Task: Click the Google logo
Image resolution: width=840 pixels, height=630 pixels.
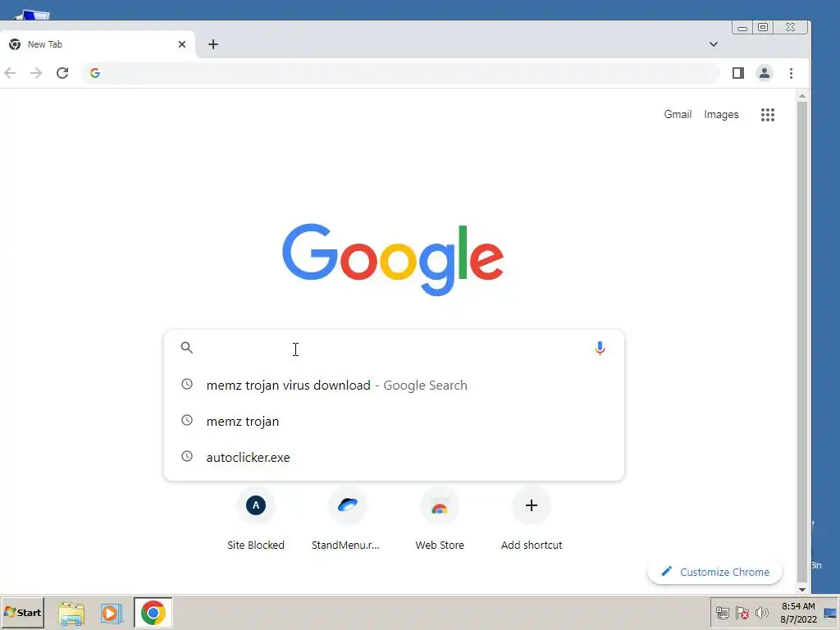Action: pos(393,259)
